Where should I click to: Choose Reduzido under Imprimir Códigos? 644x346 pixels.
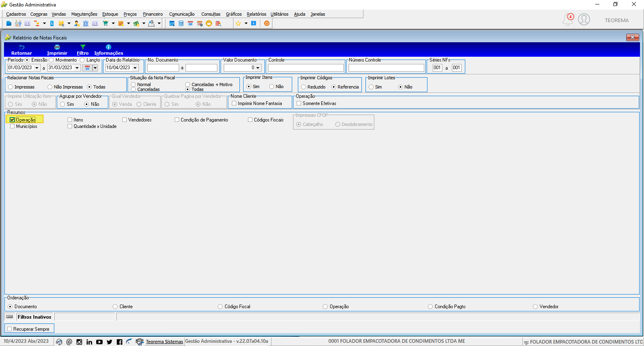[303, 87]
